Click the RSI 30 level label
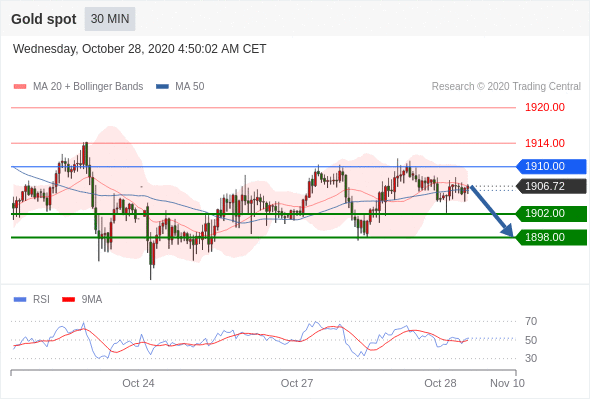Screen dimensions: 590x400 531,358
